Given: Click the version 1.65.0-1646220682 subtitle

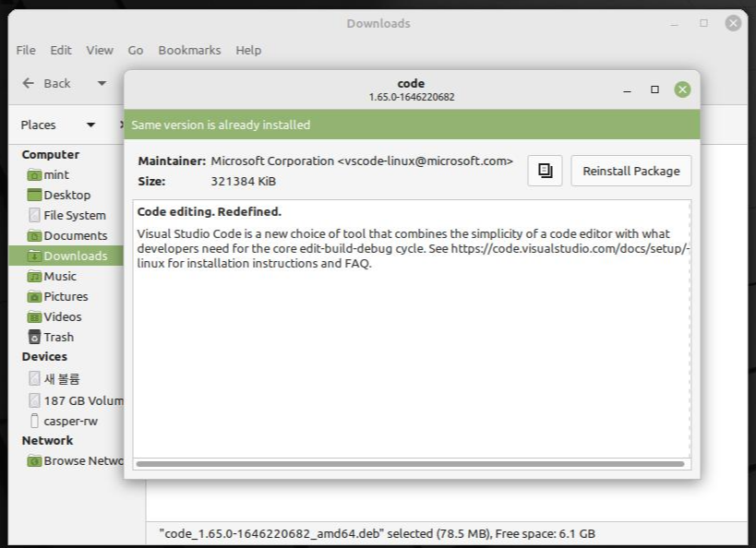Looking at the screenshot, I should (x=412, y=97).
